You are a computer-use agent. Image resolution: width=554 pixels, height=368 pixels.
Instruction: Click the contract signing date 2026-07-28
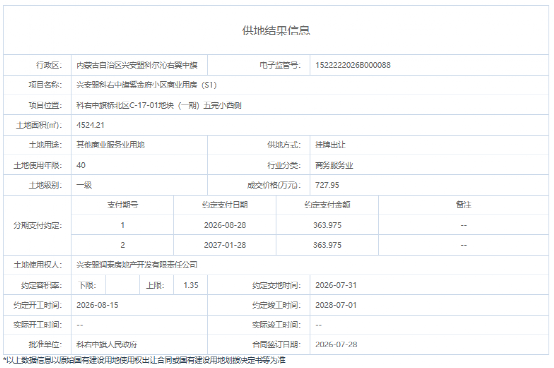point(336,344)
